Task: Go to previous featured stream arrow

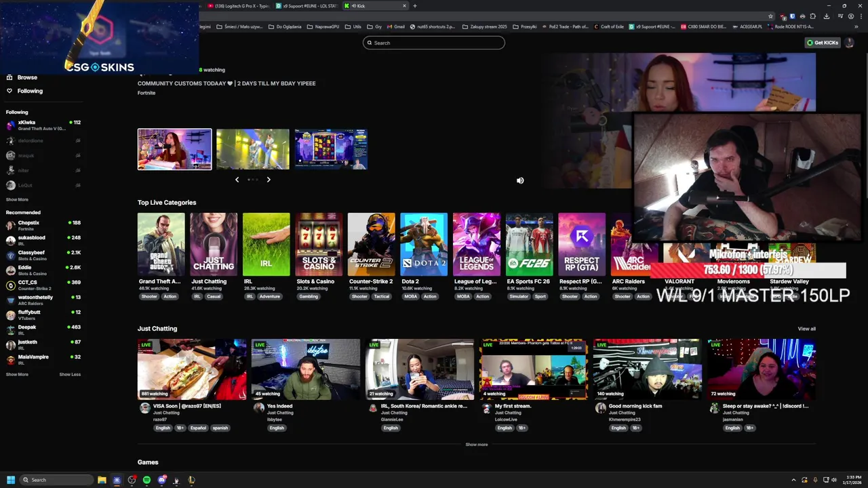Action: (237, 180)
